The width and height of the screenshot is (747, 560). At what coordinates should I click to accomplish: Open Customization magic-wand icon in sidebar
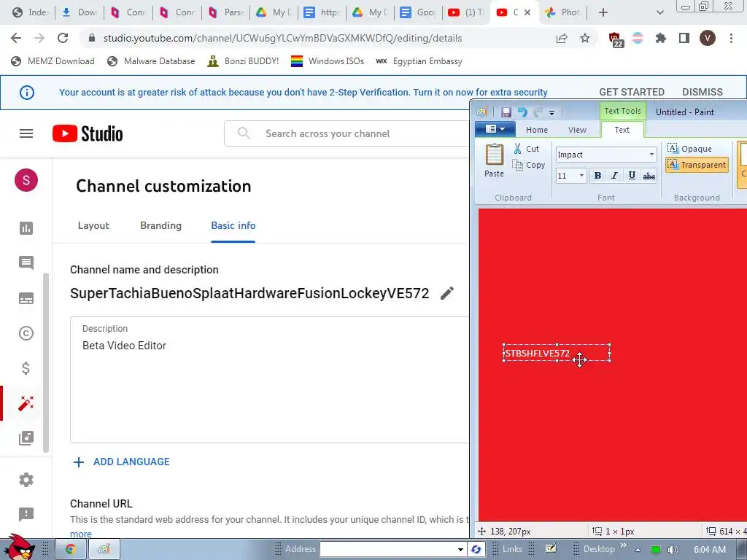(26, 403)
